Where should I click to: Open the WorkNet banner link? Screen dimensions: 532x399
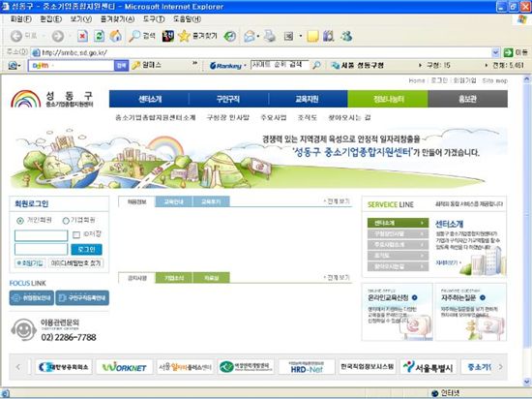point(124,367)
